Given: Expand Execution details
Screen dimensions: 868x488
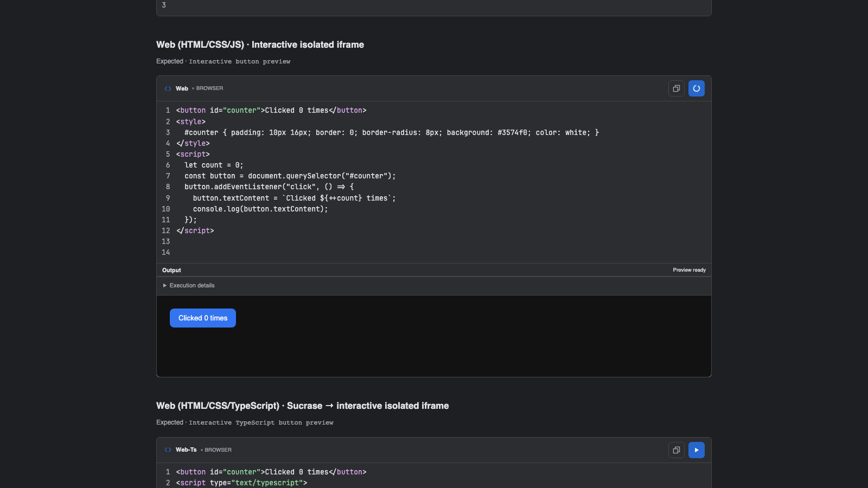Looking at the screenshot, I should (189, 286).
